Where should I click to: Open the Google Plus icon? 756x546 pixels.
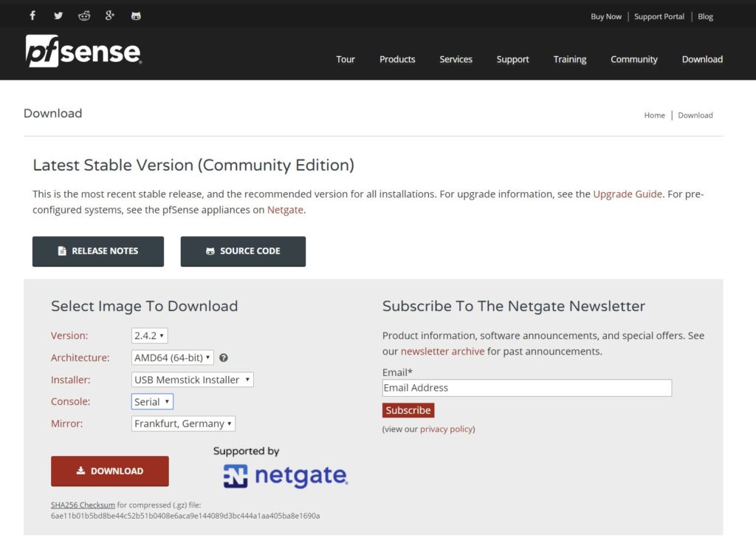tap(110, 16)
